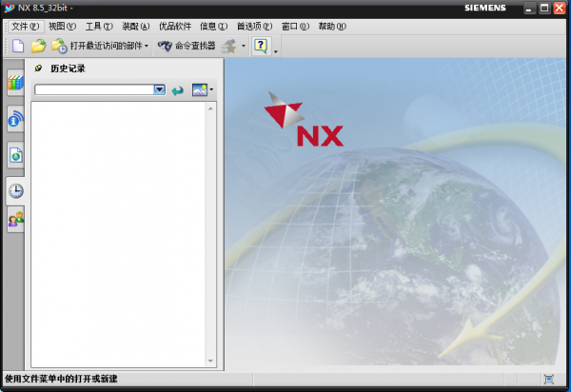Click the picture view style icon
The width and height of the screenshot is (571, 392).
[200, 89]
